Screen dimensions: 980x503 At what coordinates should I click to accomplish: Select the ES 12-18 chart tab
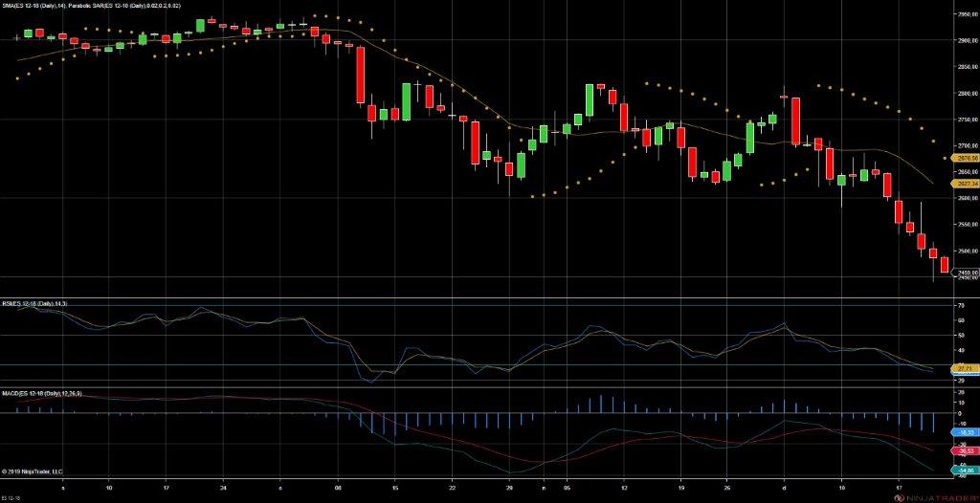point(10,499)
